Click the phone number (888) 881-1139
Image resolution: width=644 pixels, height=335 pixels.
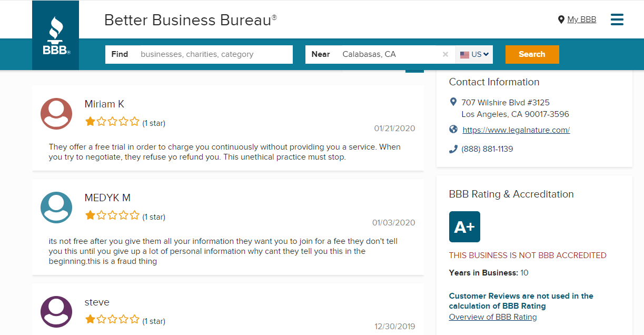(487, 149)
